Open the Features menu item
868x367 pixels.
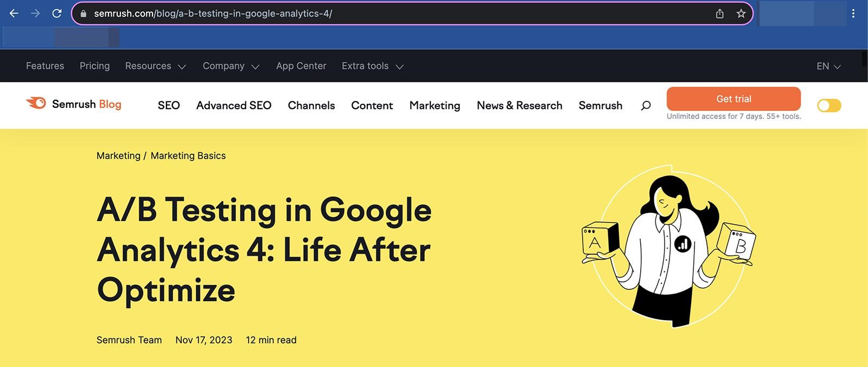click(x=45, y=66)
